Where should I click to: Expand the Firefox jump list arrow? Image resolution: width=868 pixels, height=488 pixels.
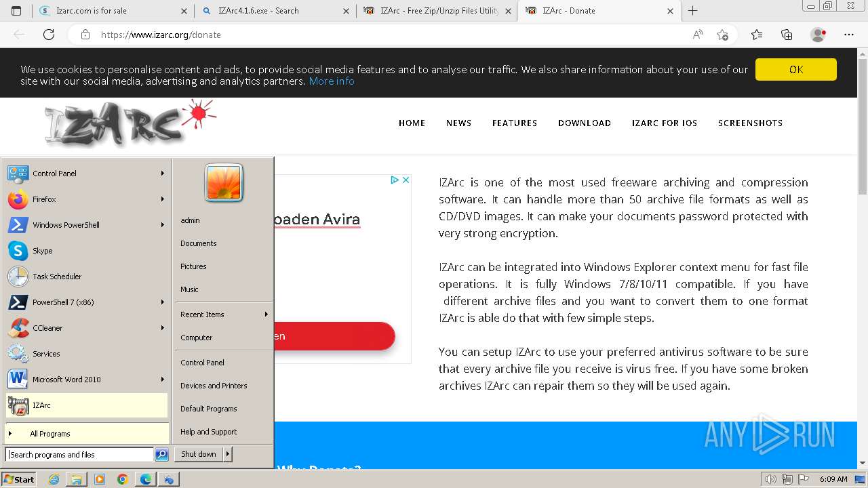point(163,199)
